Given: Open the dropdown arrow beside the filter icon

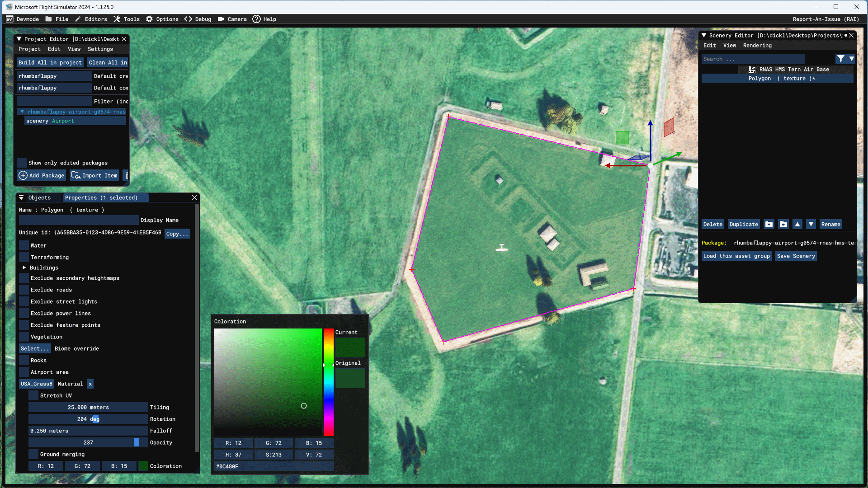Looking at the screenshot, I should (852, 59).
